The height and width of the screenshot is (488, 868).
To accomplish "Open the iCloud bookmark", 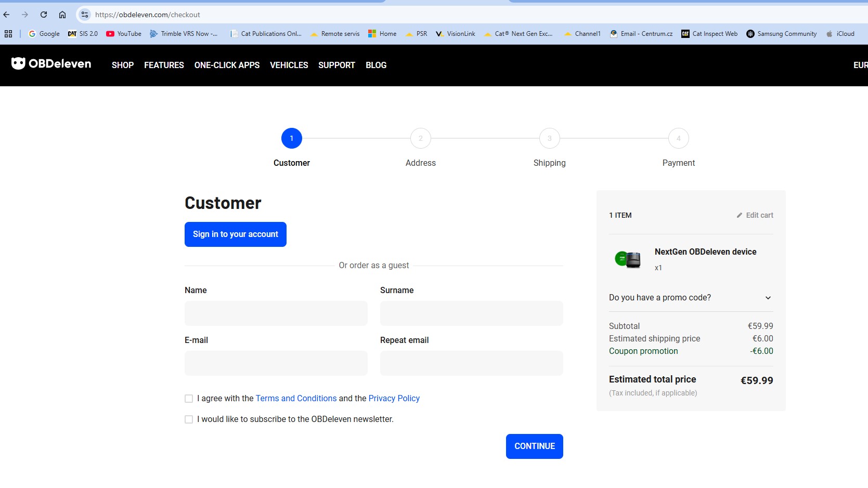I will (x=840, y=34).
